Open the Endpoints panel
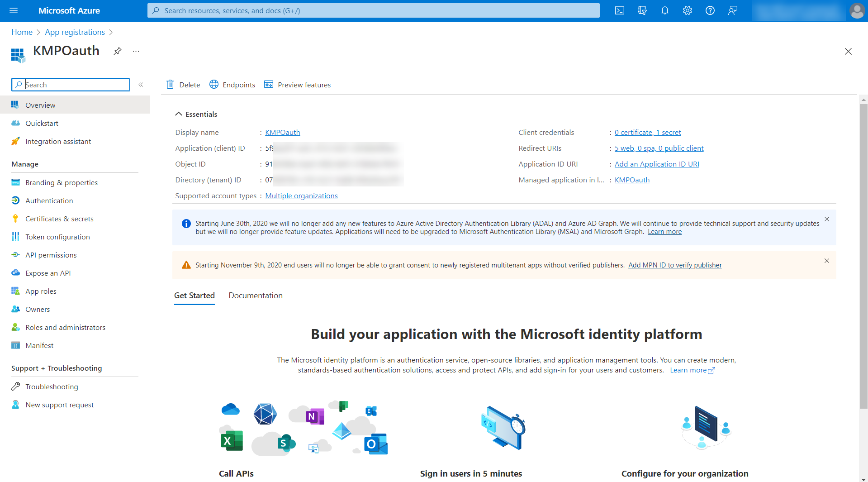The image size is (868, 482). [232, 85]
